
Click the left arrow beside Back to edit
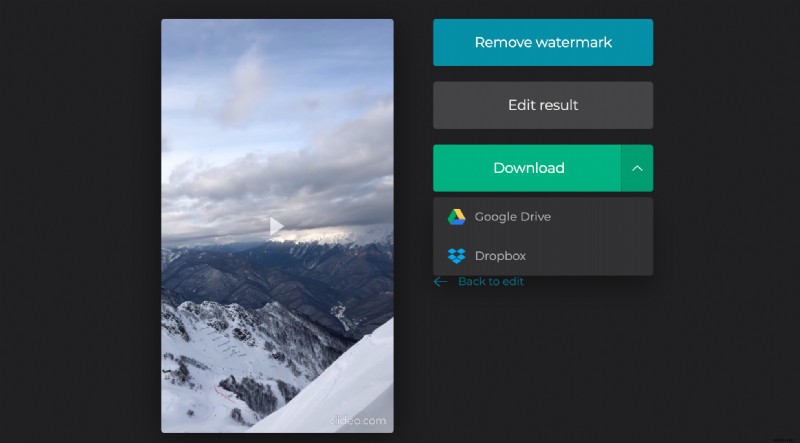pos(440,282)
